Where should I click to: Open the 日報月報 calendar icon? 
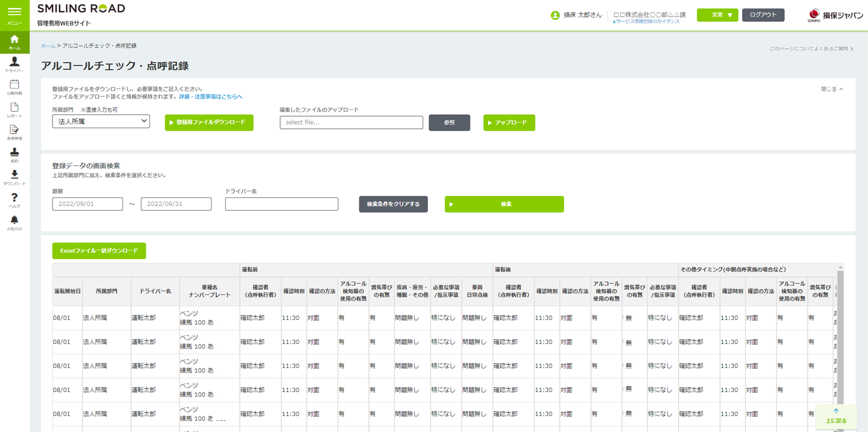(15, 87)
